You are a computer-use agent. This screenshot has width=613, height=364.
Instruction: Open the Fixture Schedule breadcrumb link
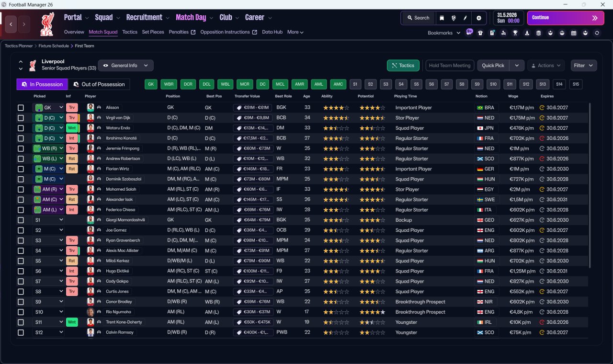(x=54, y=46)
